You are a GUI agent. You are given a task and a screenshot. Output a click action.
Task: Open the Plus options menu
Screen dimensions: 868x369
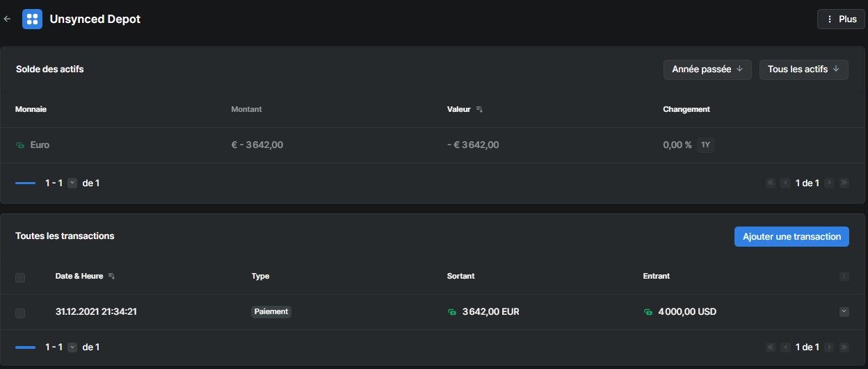coord(841,19)
